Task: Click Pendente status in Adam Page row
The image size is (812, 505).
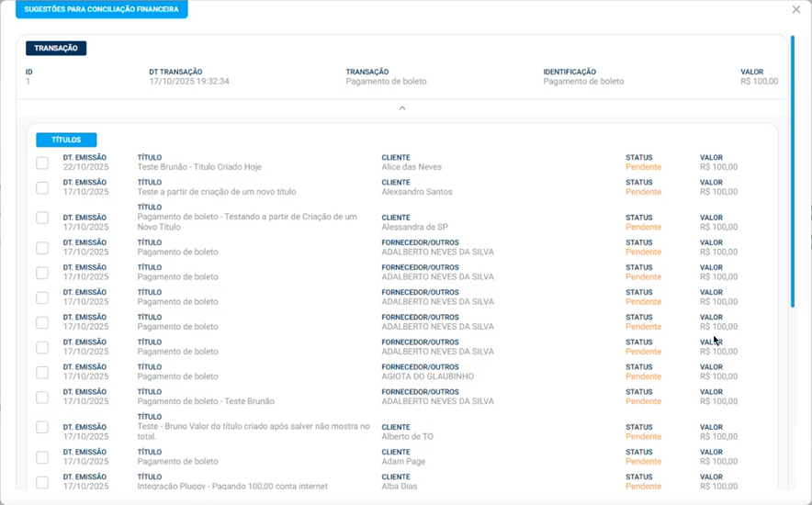Action: [x=643, y=462]
